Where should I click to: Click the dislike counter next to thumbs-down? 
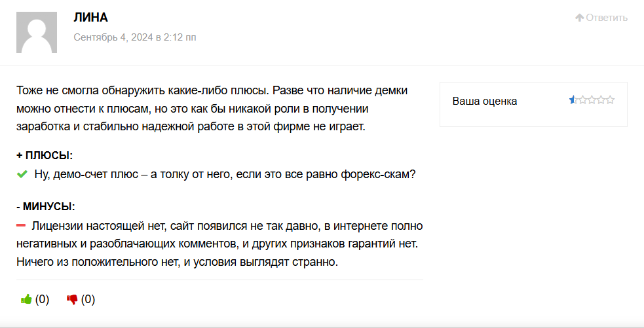[88, 299]
